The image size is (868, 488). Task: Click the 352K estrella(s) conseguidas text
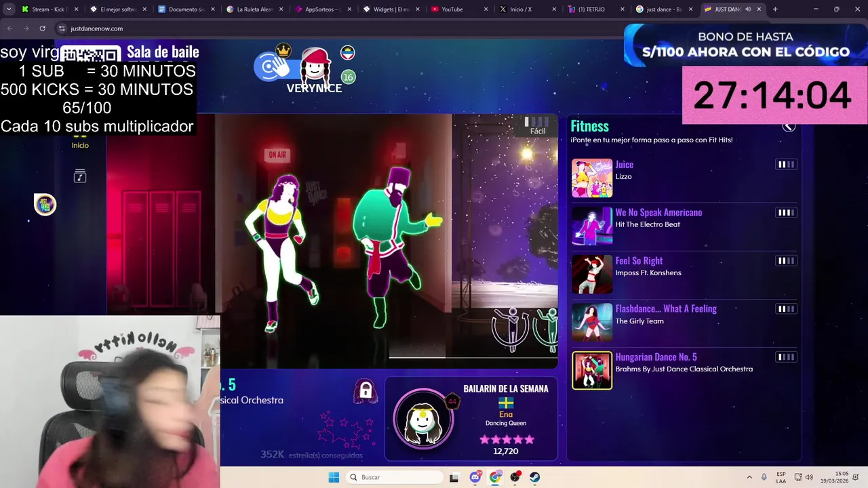(x=312, y=455)
